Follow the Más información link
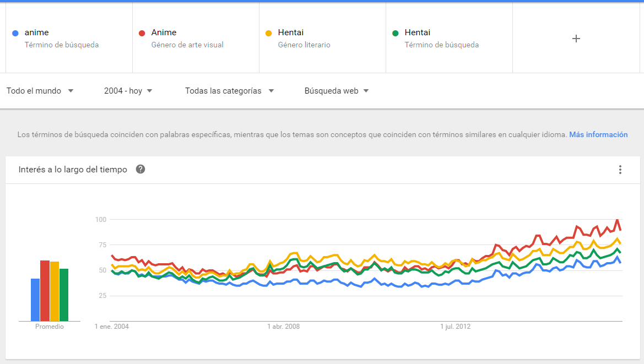644x364 pixels. pos(598,134)
